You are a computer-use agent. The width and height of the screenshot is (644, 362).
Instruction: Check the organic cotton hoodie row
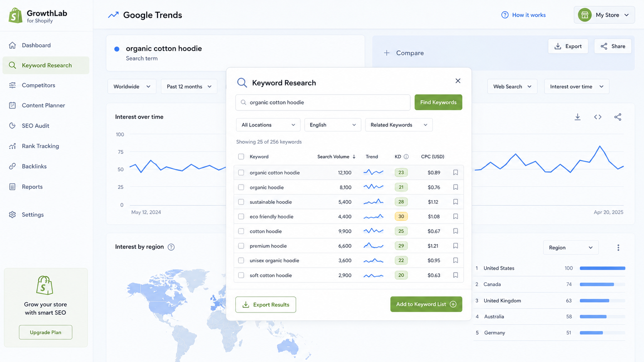pos(241,172)
